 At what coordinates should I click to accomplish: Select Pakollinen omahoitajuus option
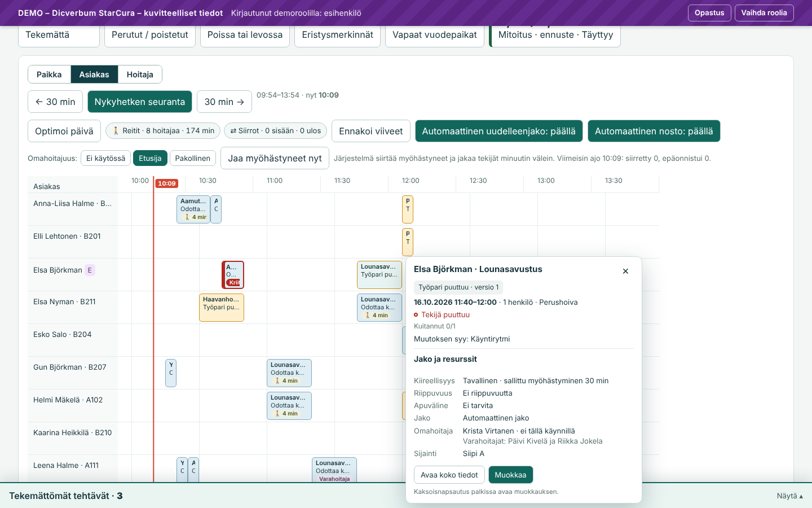click(x=193, y=158)
